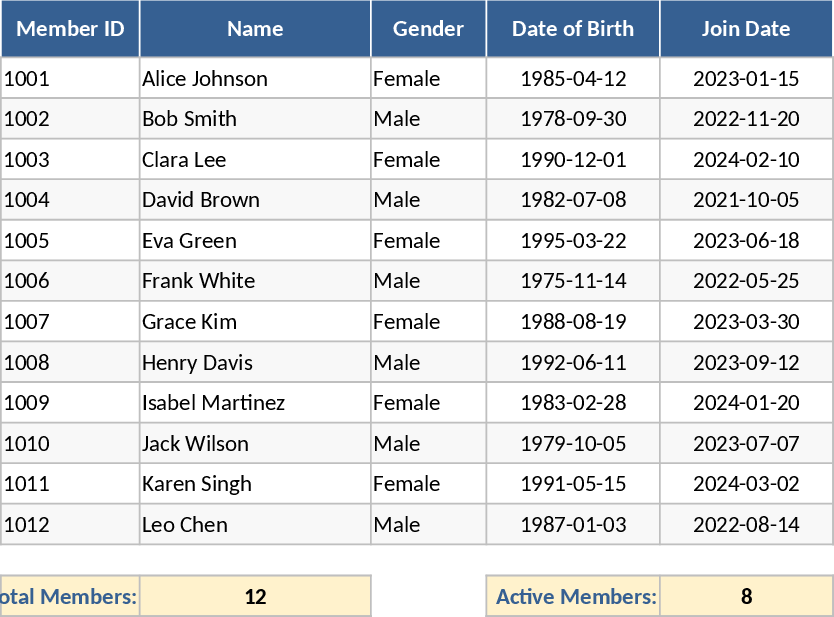Click the Member ID column header

[x=70, y=29]
